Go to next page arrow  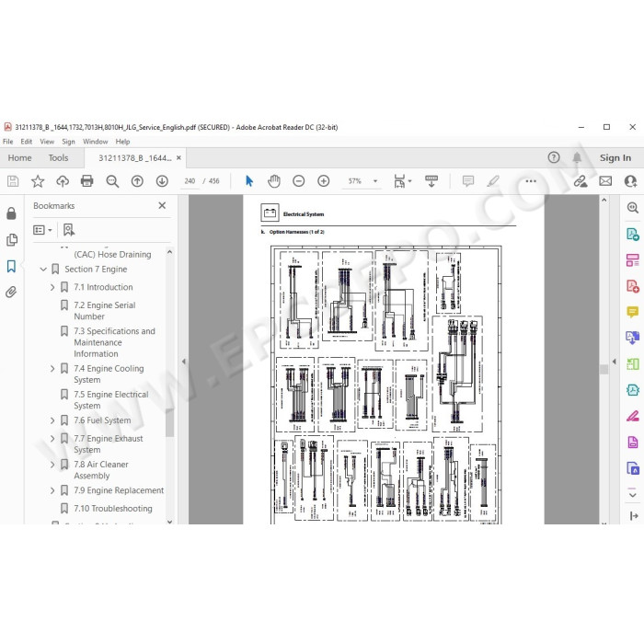[x=162, y=181]
